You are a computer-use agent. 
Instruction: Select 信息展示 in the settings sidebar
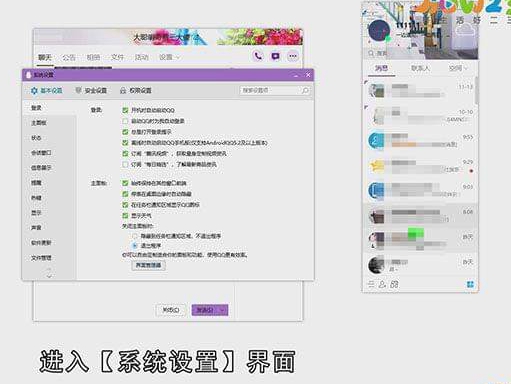point(41,168)
